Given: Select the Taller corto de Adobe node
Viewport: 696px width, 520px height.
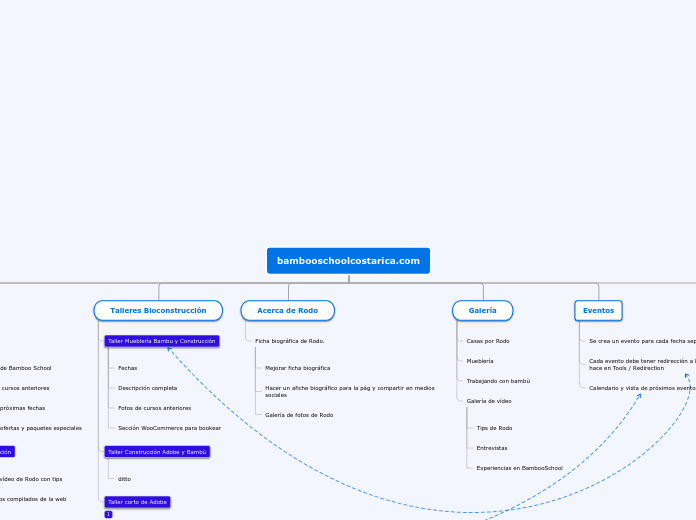Looking at the screenshot, I should coord(137,502).
